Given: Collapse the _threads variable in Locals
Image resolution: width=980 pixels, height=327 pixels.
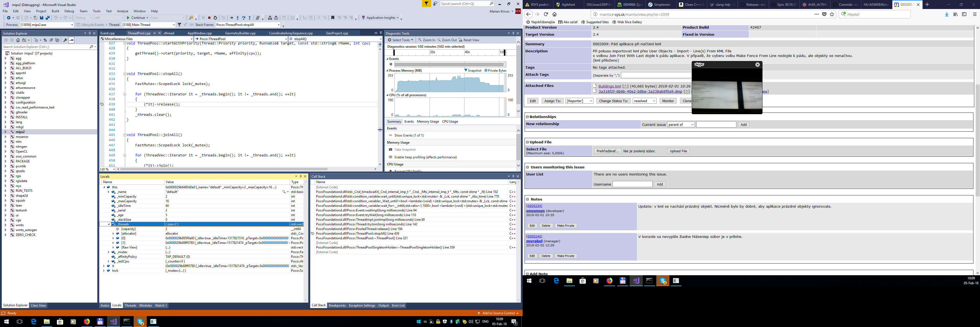Looking at the screenshot, I should tap(108, 224).
